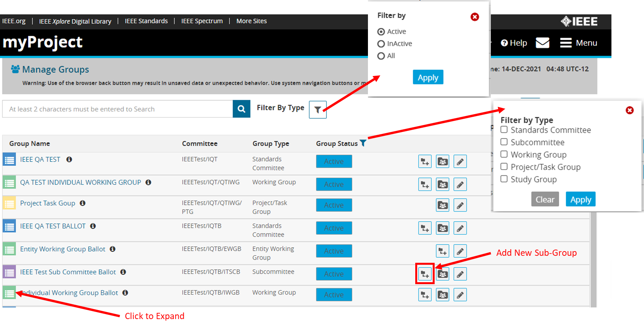This screenshot has height=328, width=644.
Task: Open members for QA TEST INDIVIDUAL WORKING GROUP
Action: pyautogui.click(x=442, y=184)
